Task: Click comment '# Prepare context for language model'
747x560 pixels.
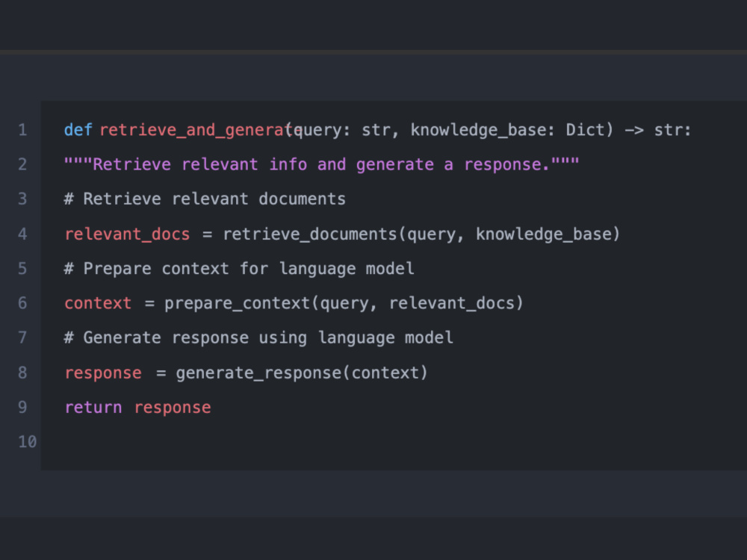Action: [x=239, y=269]
